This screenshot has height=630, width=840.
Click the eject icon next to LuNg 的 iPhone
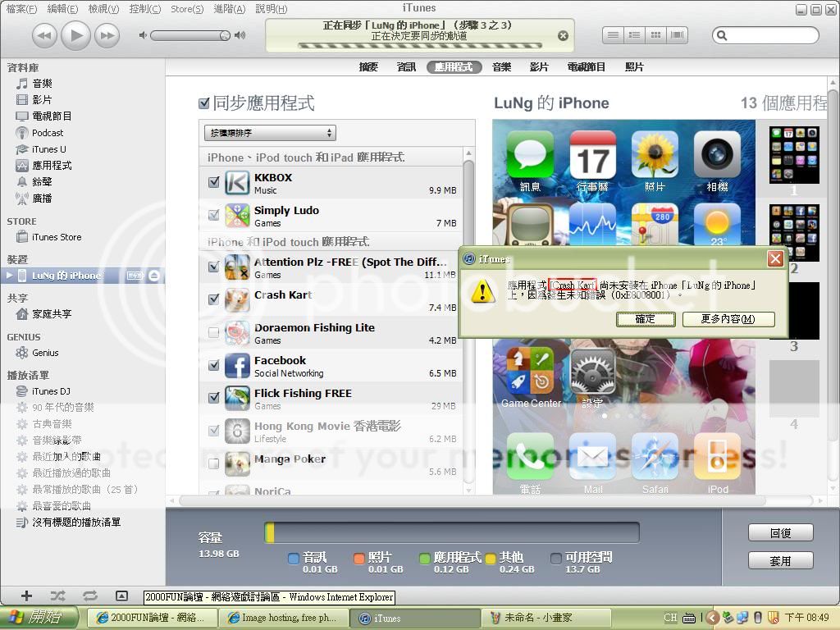(x=155, y=276)
